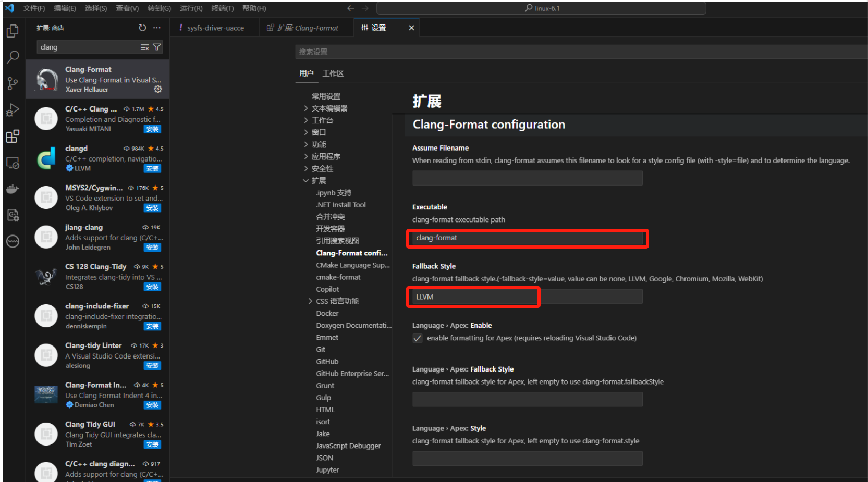Install the jlang-clang extension

click(153, 248)
